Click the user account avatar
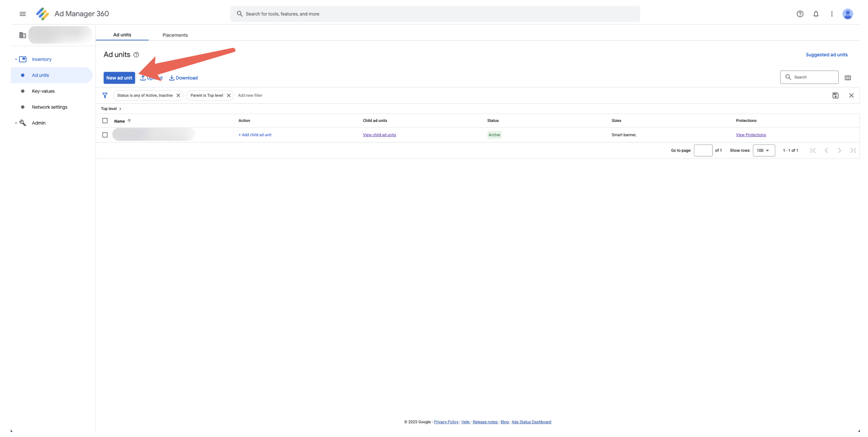 coord(847,14)
